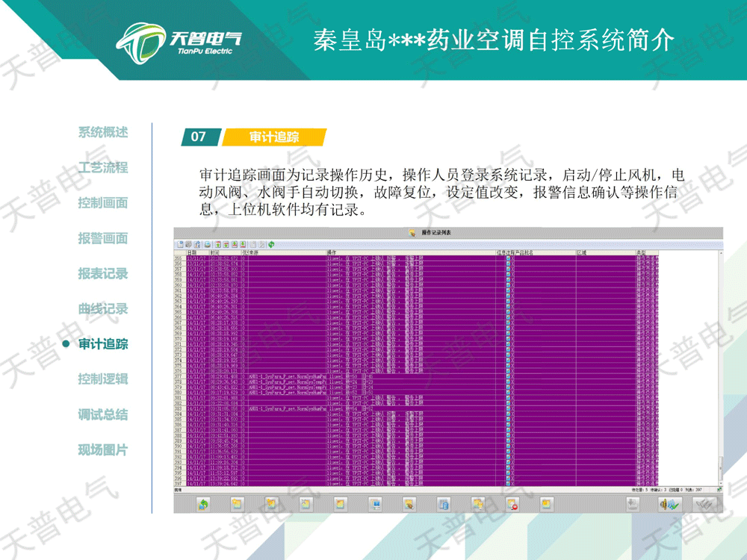This screenshot has width=747, height=560.
Task: Go to 控制逻辑 in the sidebar
Action: 103,379
